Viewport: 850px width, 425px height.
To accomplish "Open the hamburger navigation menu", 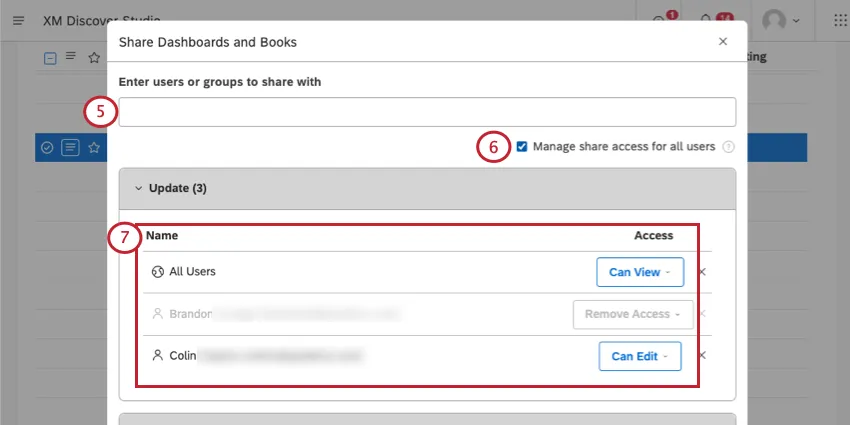I will point(18,20).
